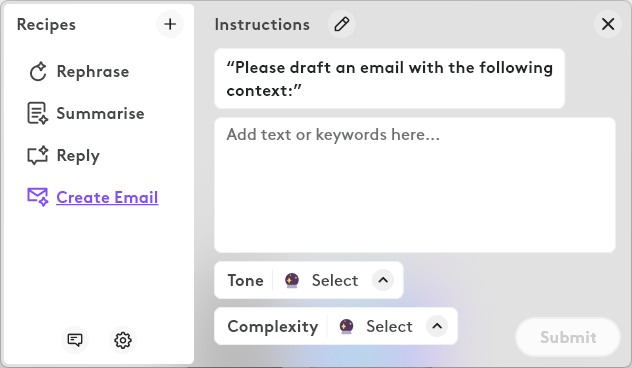This screenshot has width=632, height=368.
Task: Click the Complexity crystal ball icon
Action: point(346,326)
